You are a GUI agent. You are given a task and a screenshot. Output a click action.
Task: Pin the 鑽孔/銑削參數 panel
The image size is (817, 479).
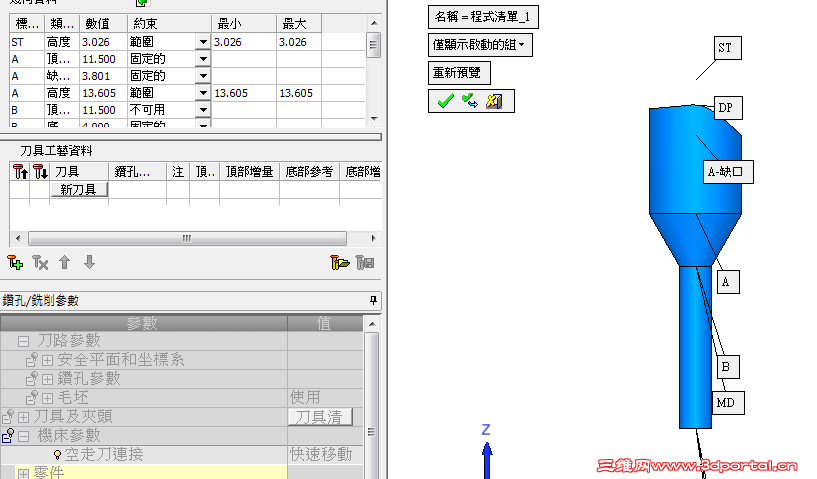[373, 300]
